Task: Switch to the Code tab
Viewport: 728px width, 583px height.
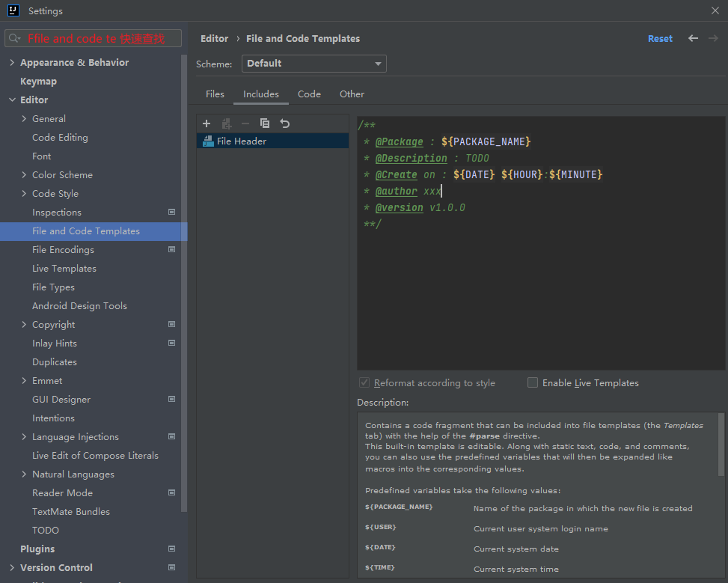Action: [309, 94]
